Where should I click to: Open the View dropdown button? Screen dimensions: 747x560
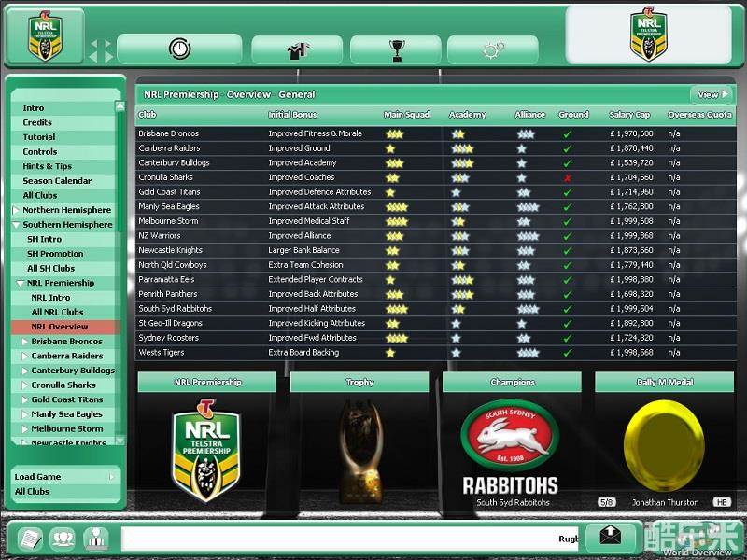pyautogui.click(x=712, y=94)
